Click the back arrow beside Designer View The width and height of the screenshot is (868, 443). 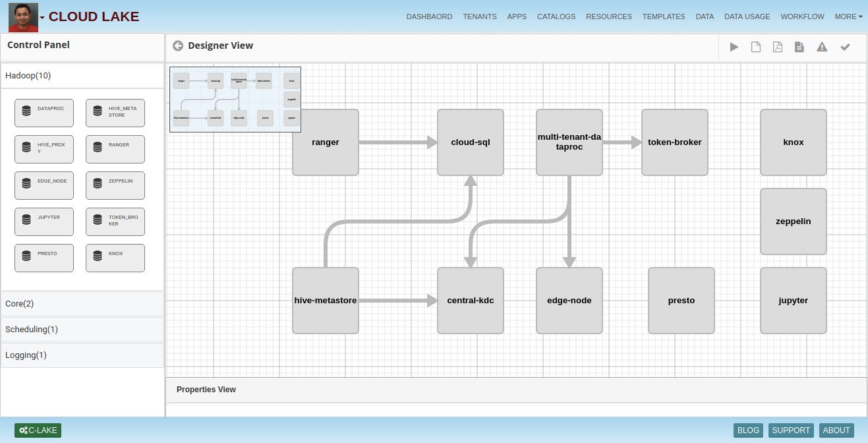tap(178, 45)
